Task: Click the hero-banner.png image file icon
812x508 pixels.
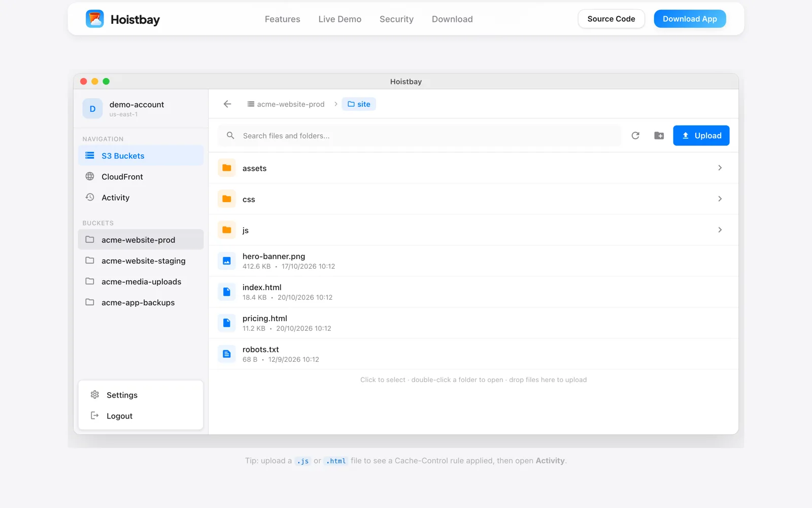Action: [227, 261]
